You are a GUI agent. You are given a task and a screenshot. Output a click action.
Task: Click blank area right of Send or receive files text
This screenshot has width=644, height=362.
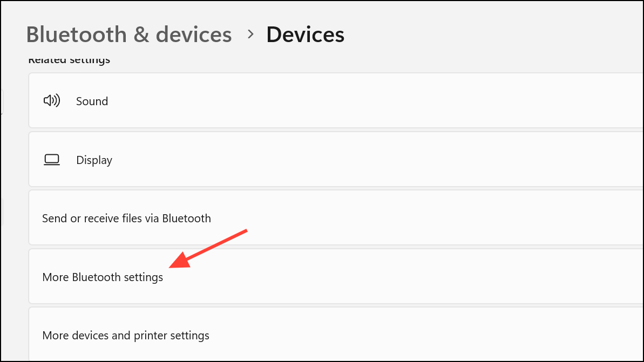pos(411,218)
